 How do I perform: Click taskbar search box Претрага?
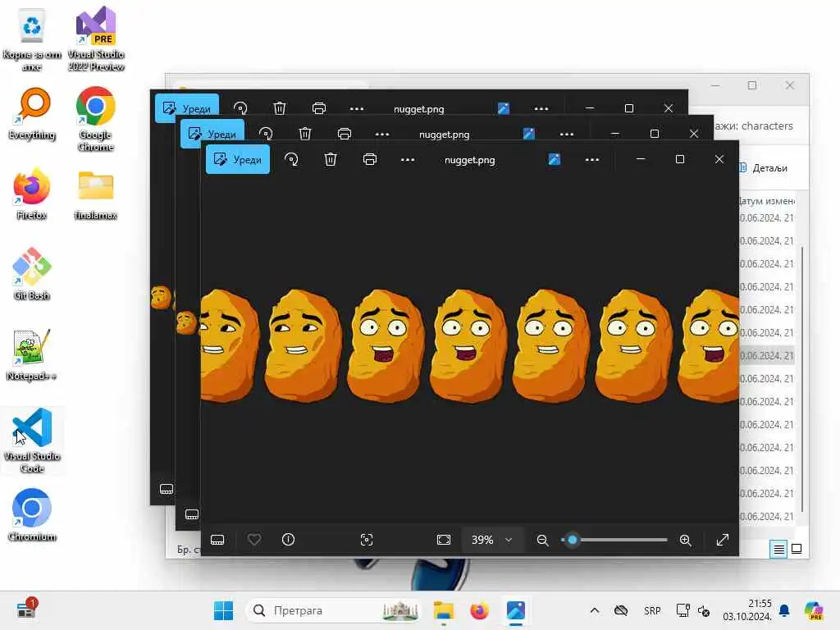332,610
